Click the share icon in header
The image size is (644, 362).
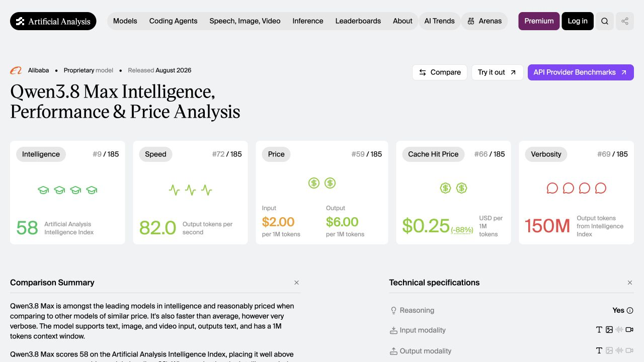pyautogui.click(x=625, y=21)
